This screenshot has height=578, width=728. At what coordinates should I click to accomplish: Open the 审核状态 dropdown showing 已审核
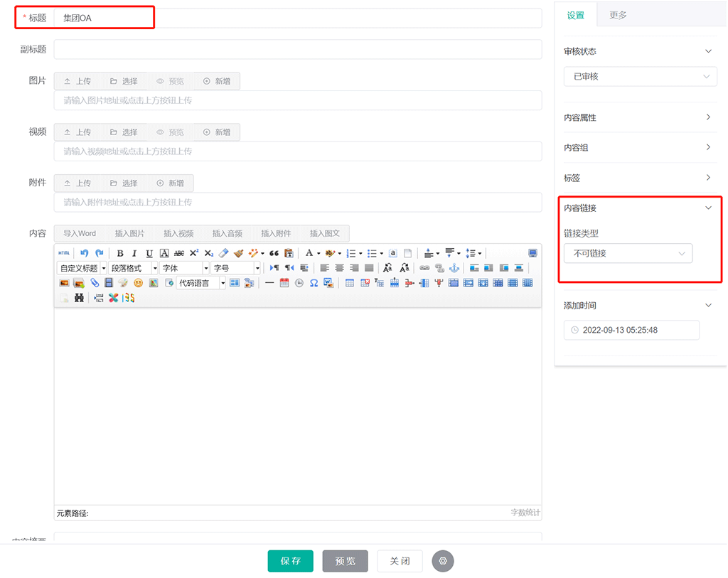coord(640,76)
